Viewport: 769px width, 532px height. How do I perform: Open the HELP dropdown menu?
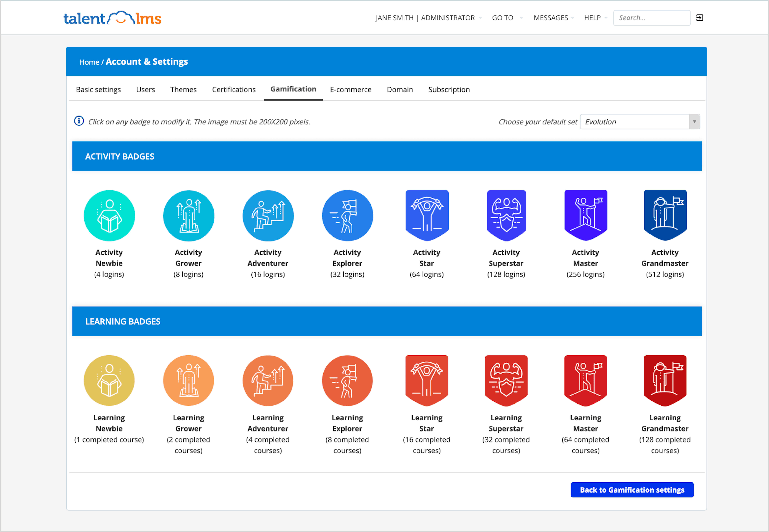click(593, 18)
